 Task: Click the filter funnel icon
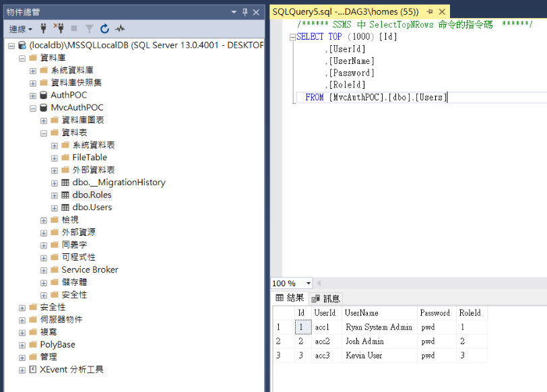click(x=89, y=29)
